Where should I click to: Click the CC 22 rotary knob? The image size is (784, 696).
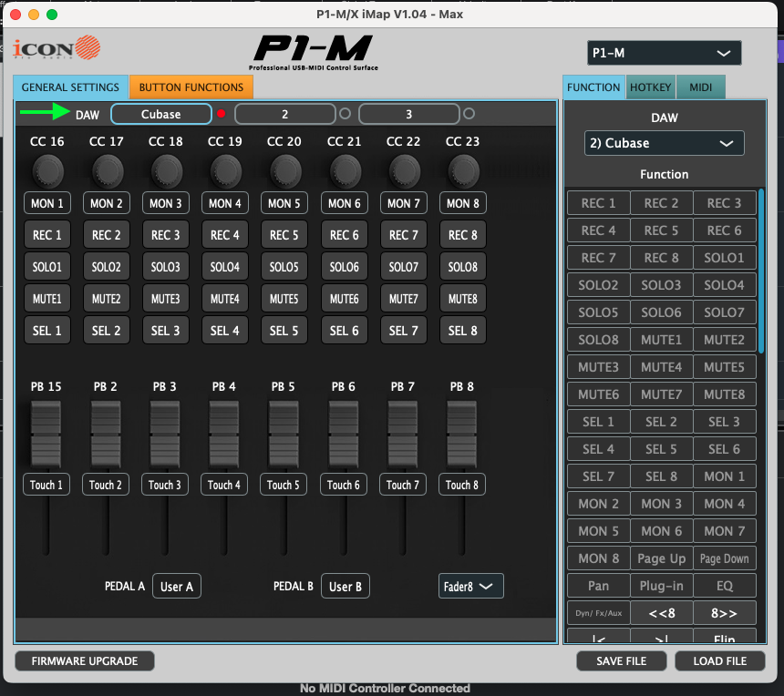pyautogui.click(x=404, y=171)
